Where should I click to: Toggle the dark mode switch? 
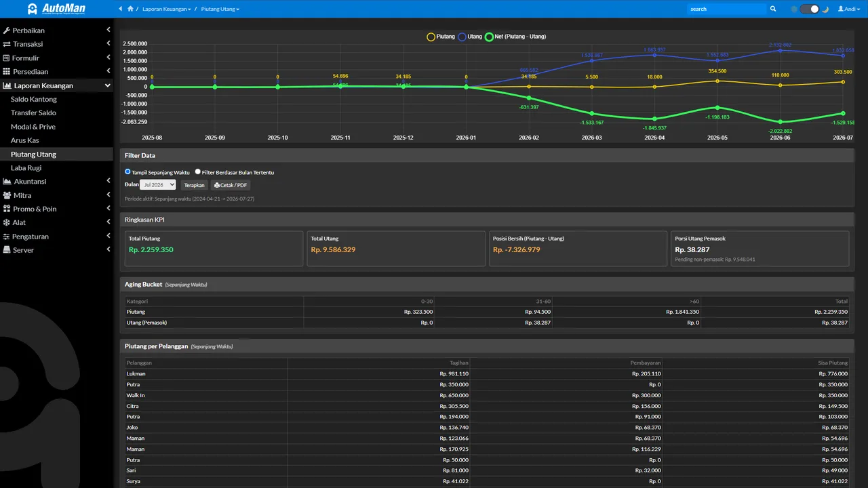810,9
